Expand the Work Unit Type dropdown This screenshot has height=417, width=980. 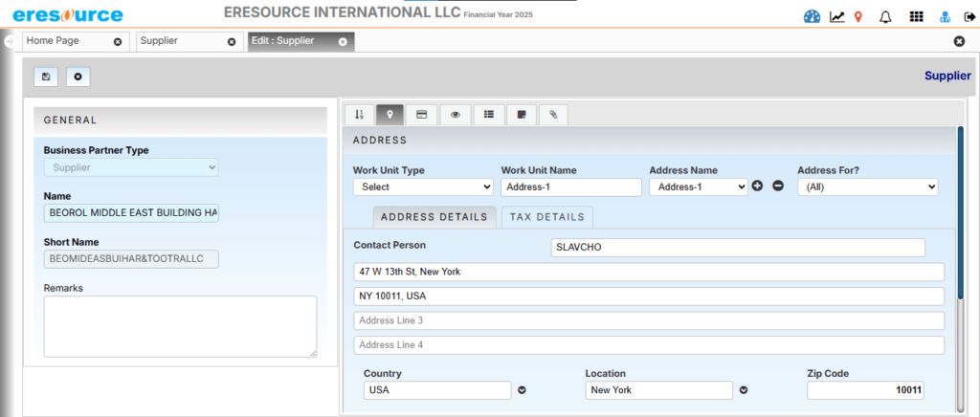coord(422,187)
